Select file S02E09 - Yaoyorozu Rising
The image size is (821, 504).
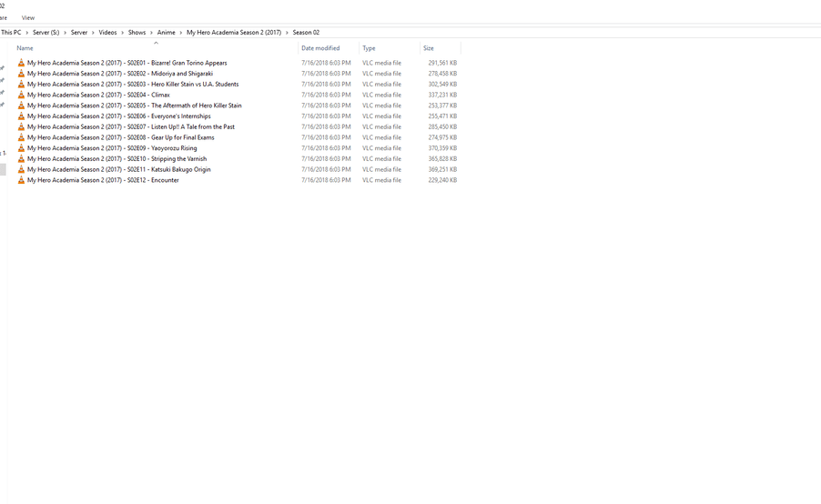[x=112, y=148]
